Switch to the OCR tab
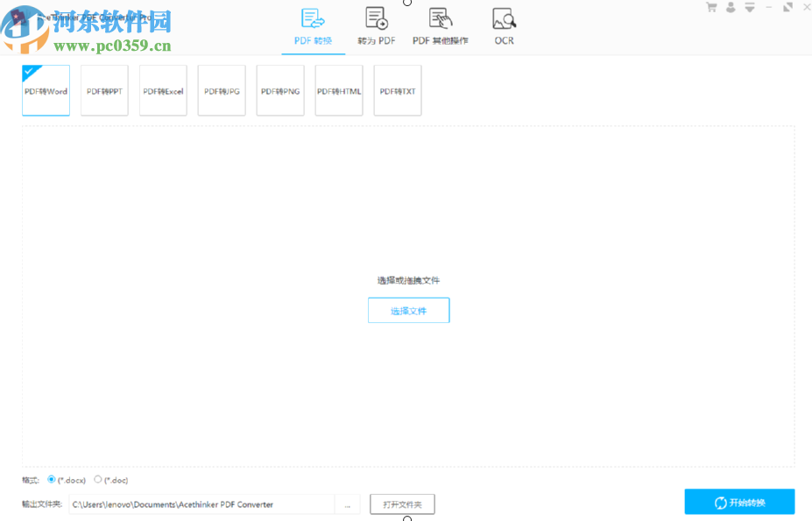The image size is (812, 521). pyautogui.click(x=504, y=27)
